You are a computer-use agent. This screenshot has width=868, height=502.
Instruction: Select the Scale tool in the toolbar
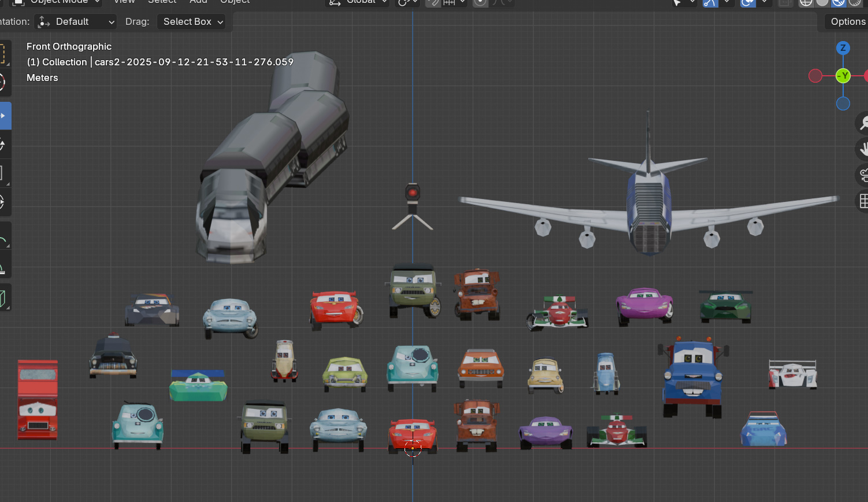tap(5, 173)
